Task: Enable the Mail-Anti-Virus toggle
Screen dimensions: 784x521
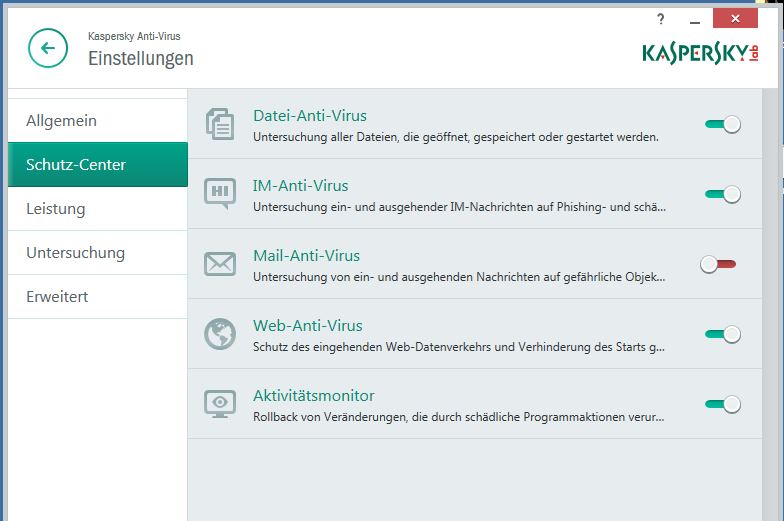Action: coord(719,264)
